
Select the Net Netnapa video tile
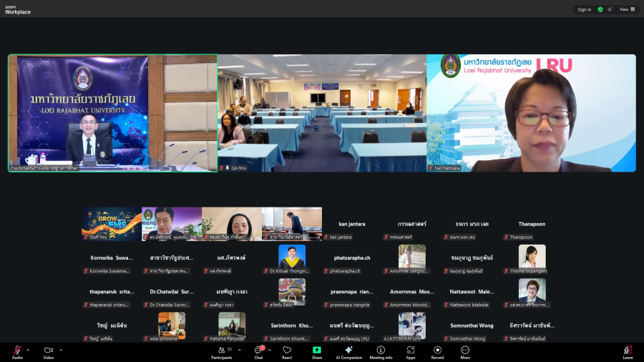(531, 113)
